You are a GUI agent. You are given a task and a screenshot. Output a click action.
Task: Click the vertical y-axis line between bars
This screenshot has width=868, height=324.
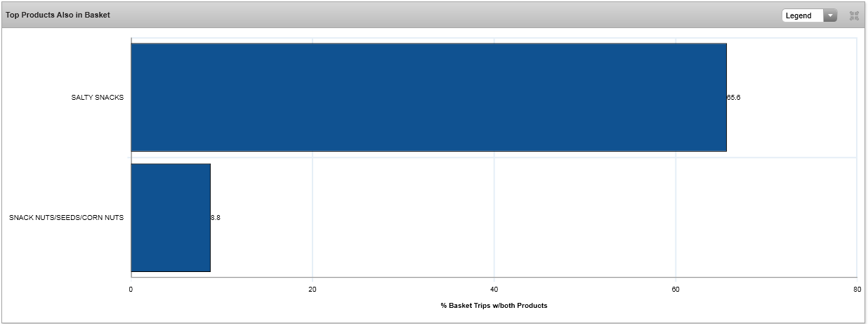pos(131,157)
